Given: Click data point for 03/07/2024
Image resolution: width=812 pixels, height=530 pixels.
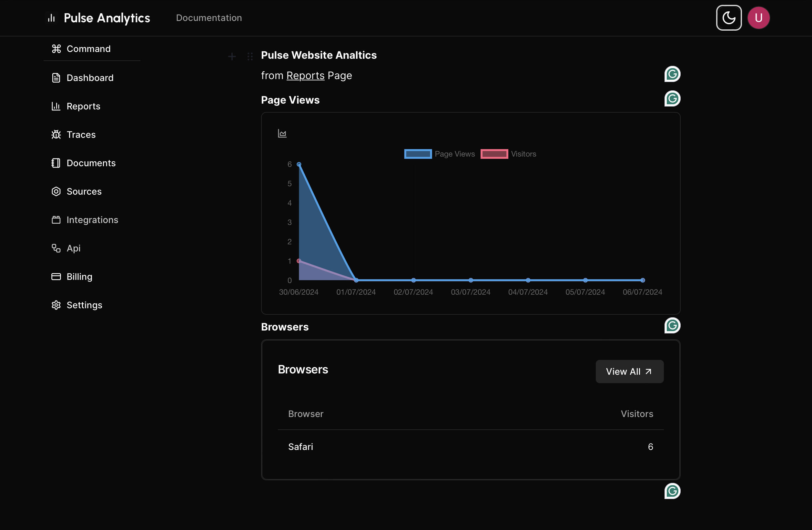Looking at the screenshot, I should coord(471,280).
